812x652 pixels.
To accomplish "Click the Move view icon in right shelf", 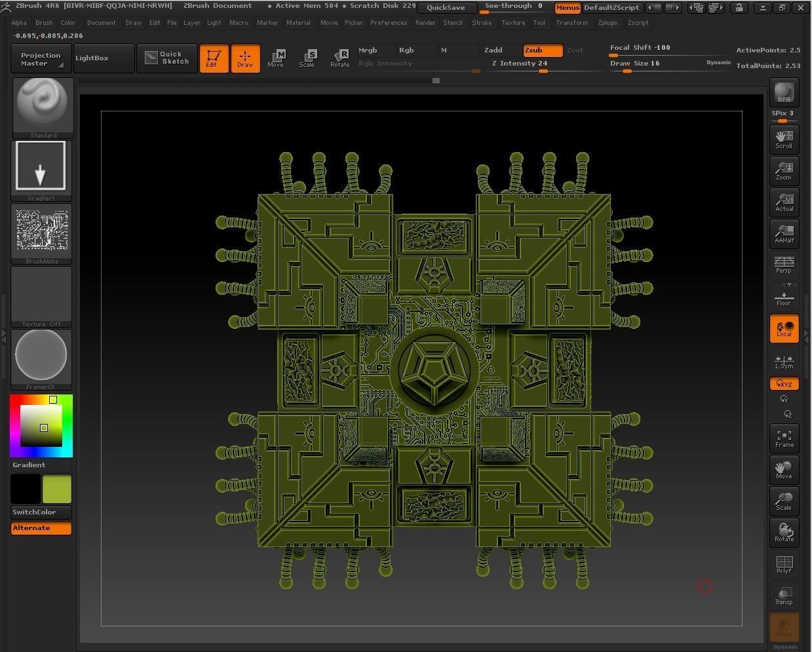I will [x=784, y=470].
